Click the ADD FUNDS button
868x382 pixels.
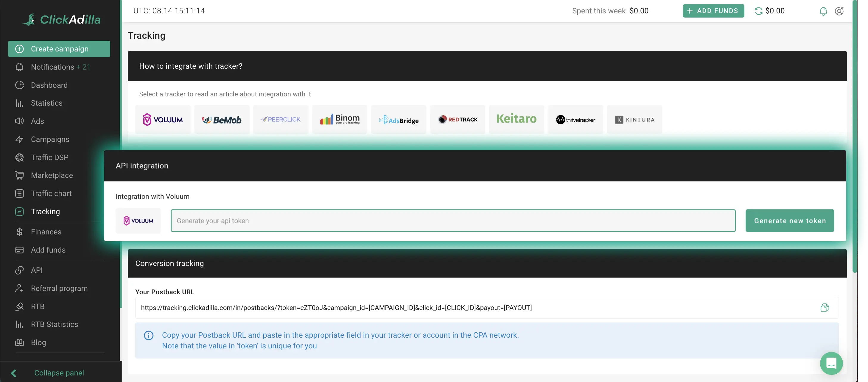click(x=713, y=11)
